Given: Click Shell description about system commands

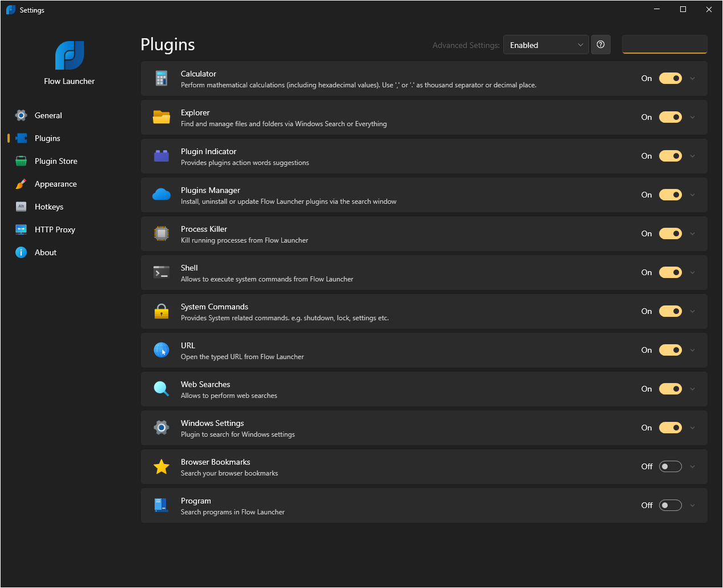Looking at the screenshot, I should click(x=267, y=279).
